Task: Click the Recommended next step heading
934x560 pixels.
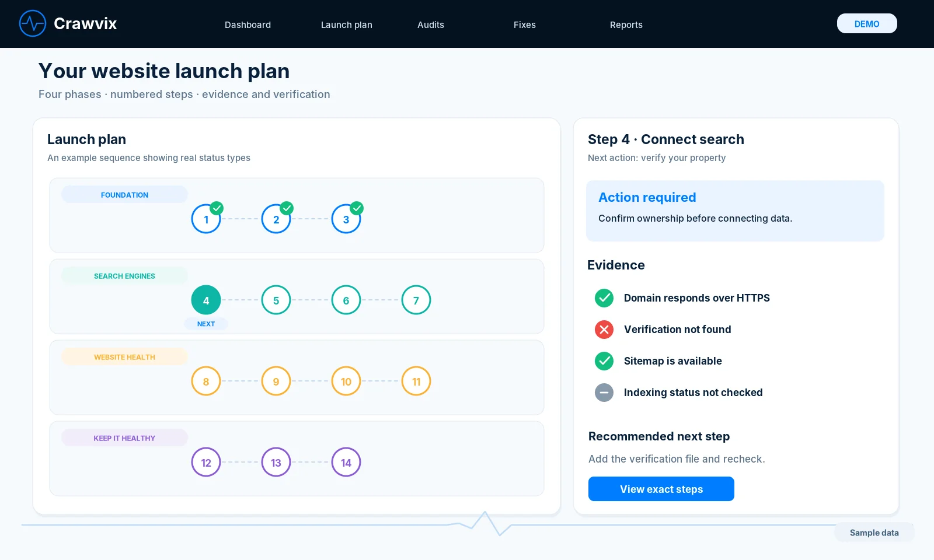Action: [659, 436]
